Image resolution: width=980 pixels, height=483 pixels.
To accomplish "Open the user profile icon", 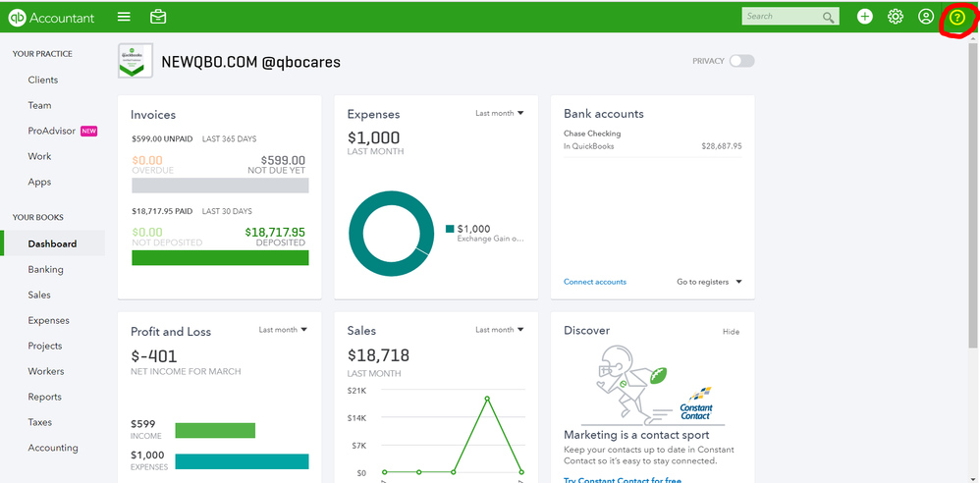I will (x=926, y=17).
